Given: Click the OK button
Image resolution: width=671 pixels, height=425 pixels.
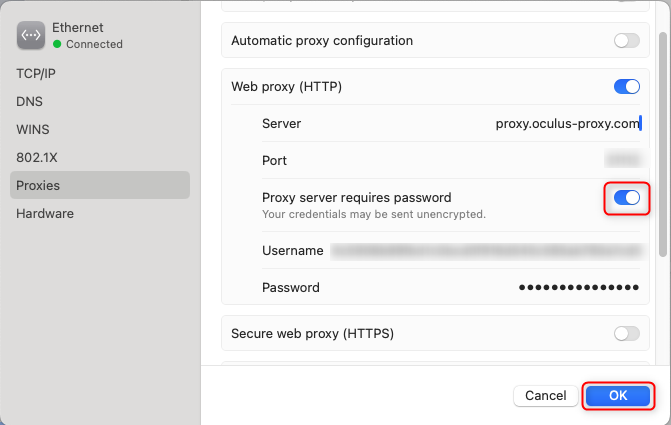Looking at the screenshot, I should coord(618,396).
